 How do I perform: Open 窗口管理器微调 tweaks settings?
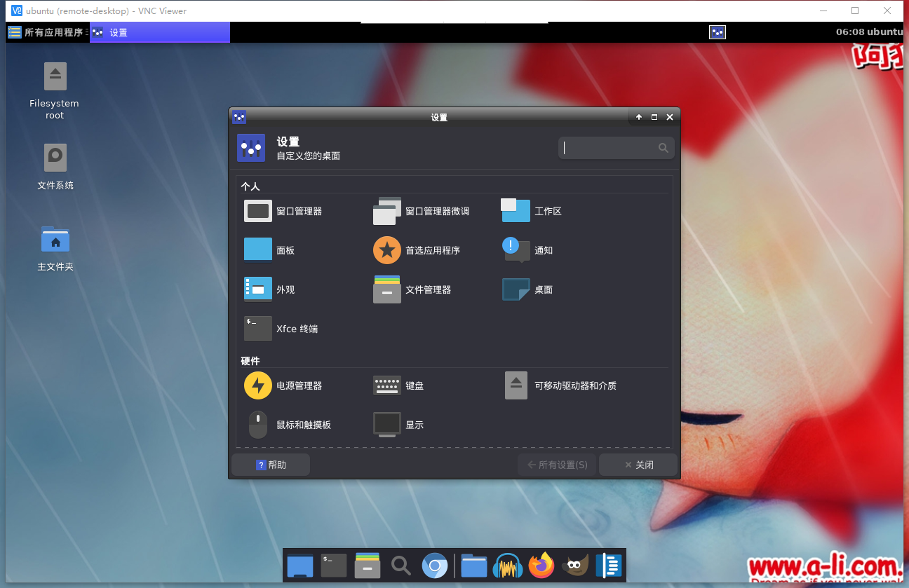(x=421, y=211)
